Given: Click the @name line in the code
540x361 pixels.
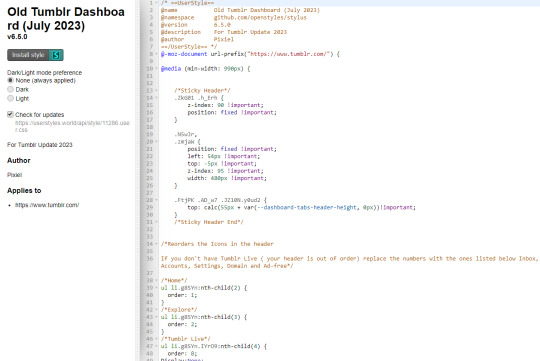Looking at the screenshot, I should point(240,10).
